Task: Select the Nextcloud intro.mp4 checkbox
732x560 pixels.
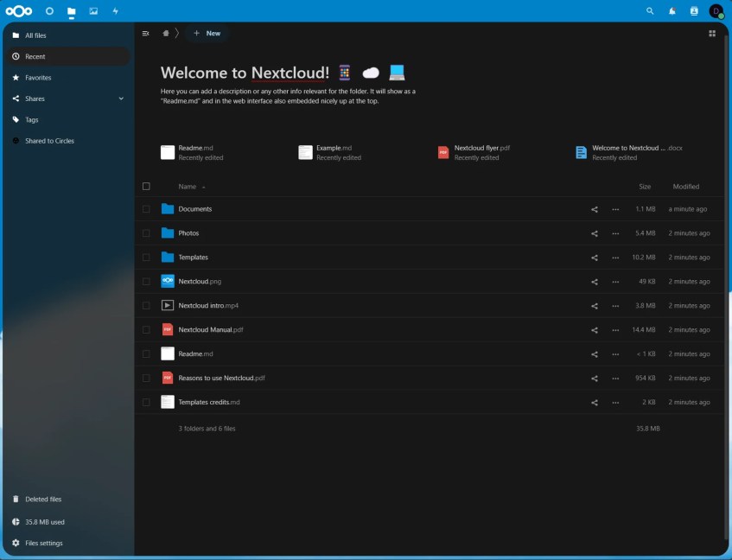Action: pos(146,305)
